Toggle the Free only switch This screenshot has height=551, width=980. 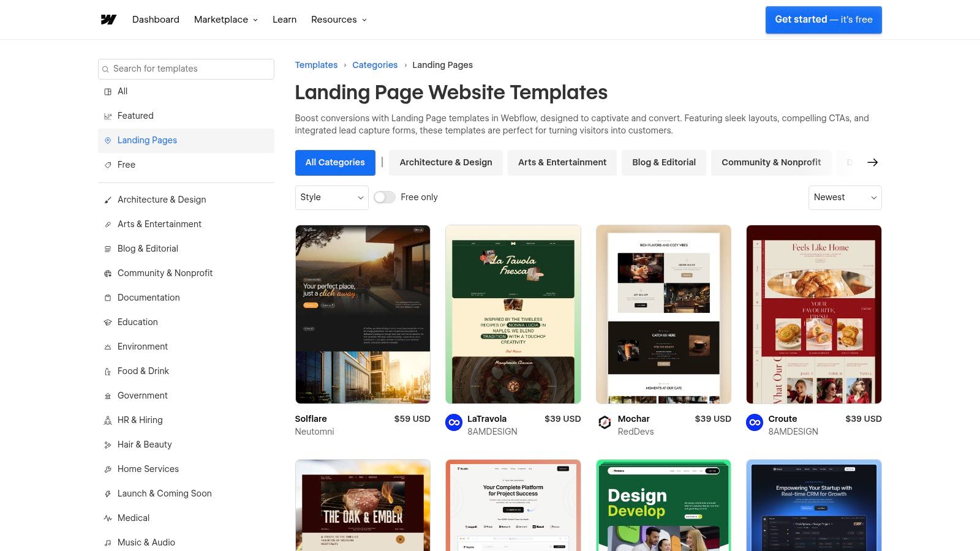(x=385, y=197)
